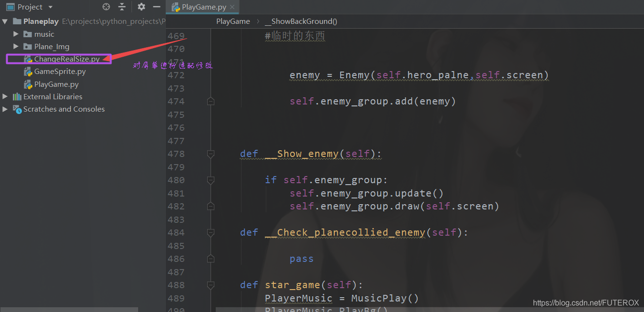Hide the Project panel with minus icon
This screenshot has width=644, height=312.
pyautogui.click(x=156, y=7)
